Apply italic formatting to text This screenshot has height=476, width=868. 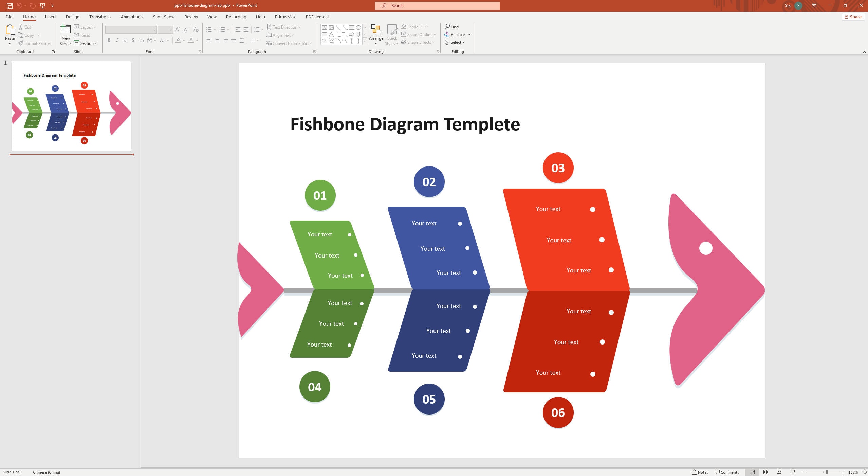tap(117, 40)
